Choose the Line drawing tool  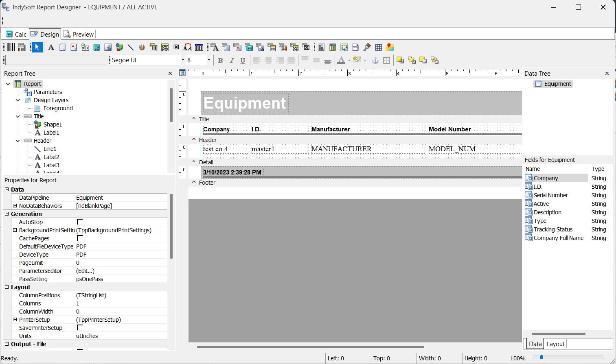(131, 48)
